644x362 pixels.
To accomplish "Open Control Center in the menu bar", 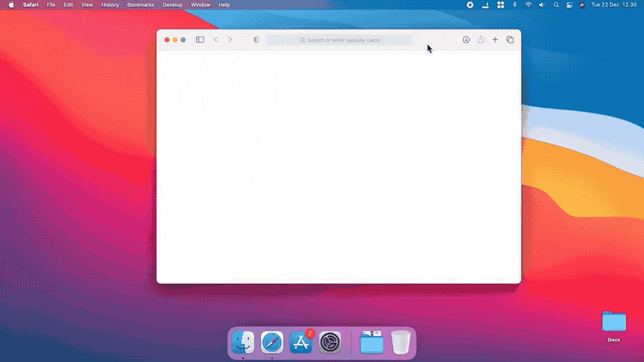I will [569, 5].
